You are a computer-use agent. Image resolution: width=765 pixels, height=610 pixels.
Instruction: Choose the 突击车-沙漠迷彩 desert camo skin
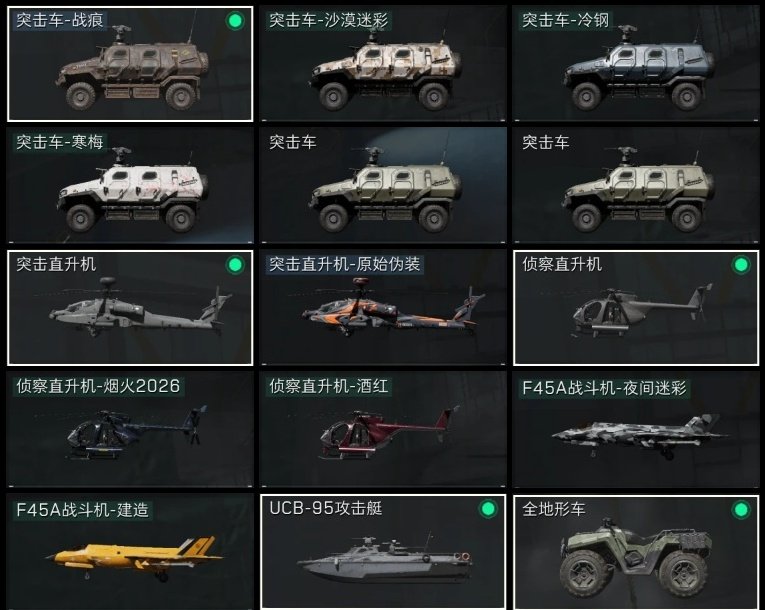tap(383, 64)
